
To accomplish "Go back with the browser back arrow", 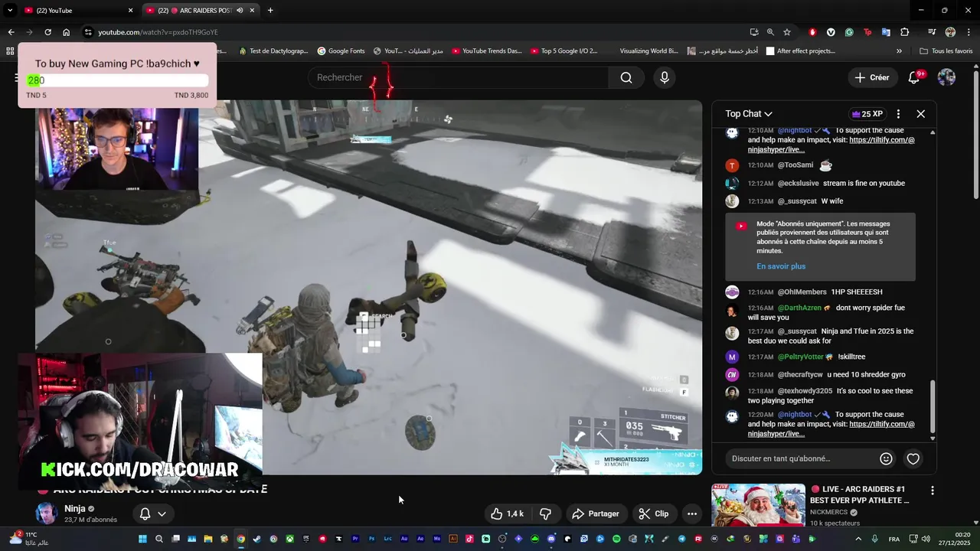I will pyautogui.click(x=11, y=32).
